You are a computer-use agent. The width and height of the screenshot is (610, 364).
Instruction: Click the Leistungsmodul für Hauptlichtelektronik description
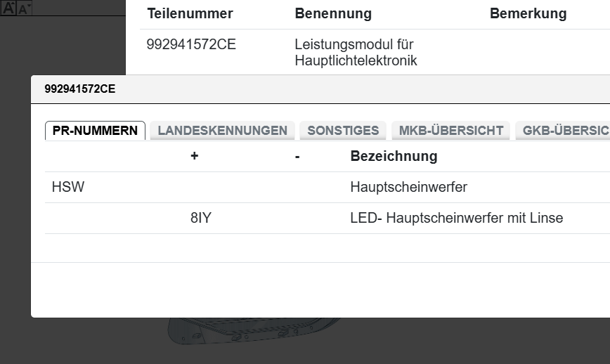point(356,53)
